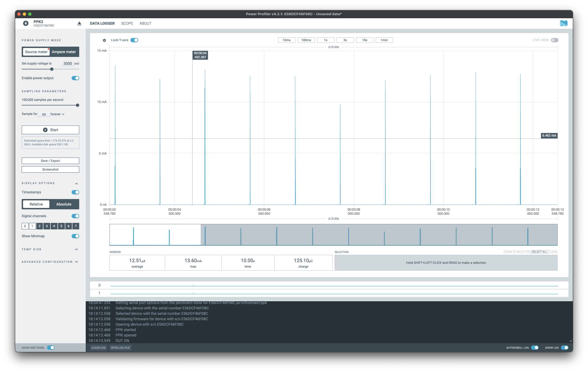Toggle digital channel 0 box
The width and height of the screenshot is (588, 372).
25,226
